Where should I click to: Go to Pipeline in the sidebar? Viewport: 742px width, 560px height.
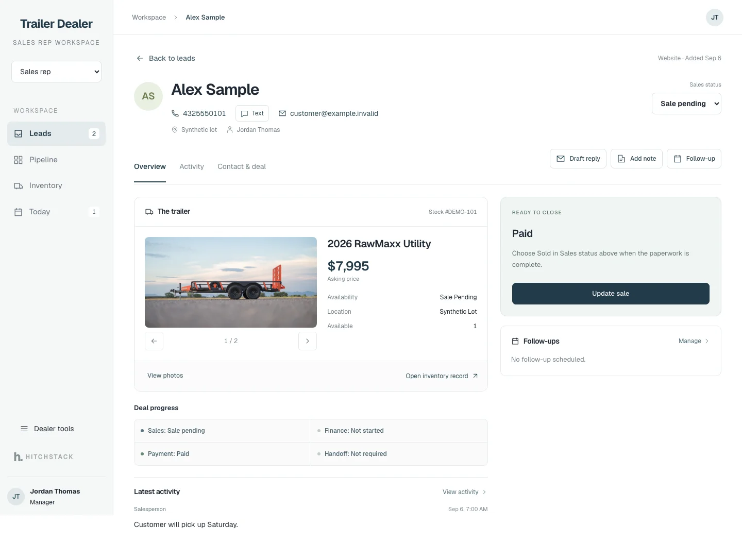click(x=56, y=160)
